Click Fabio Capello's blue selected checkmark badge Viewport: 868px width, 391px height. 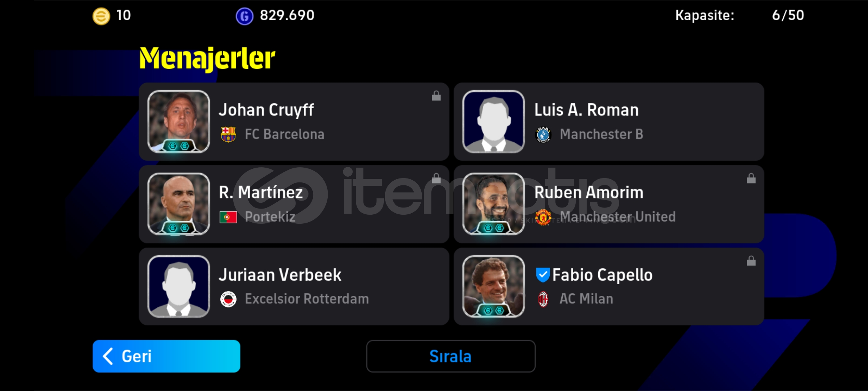(x=542, y=275)
